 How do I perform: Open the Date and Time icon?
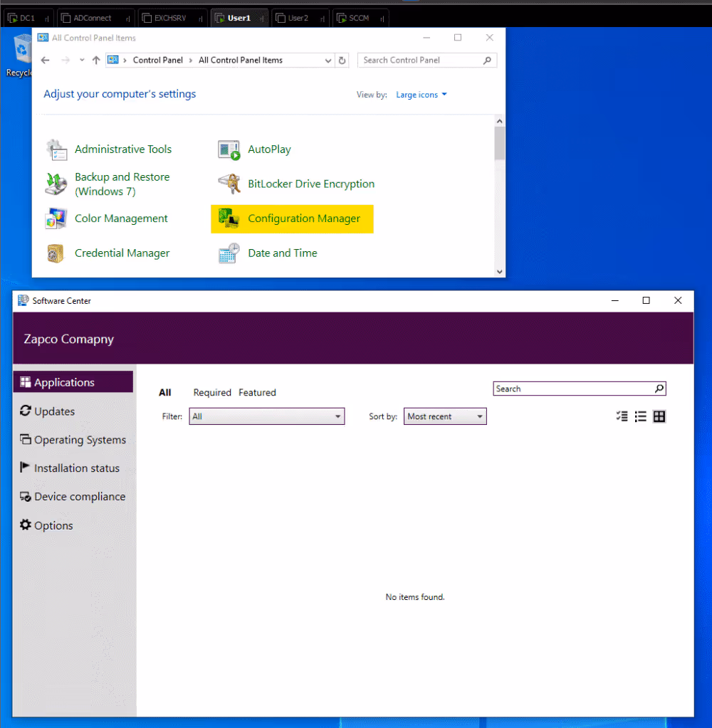click(229, 253)
